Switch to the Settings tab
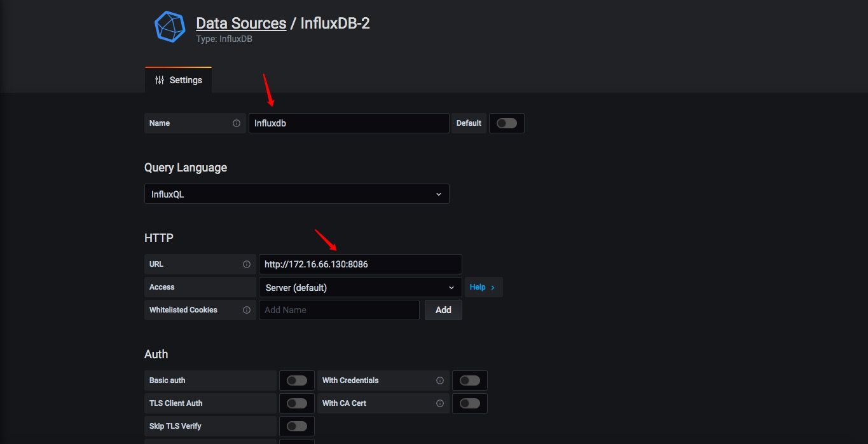 tap(179, 80)
